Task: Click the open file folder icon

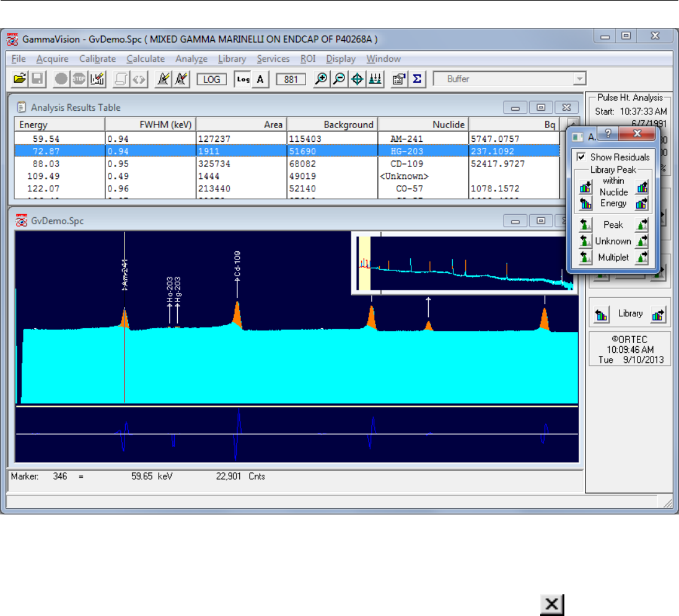Action: (x=20, y=79)
